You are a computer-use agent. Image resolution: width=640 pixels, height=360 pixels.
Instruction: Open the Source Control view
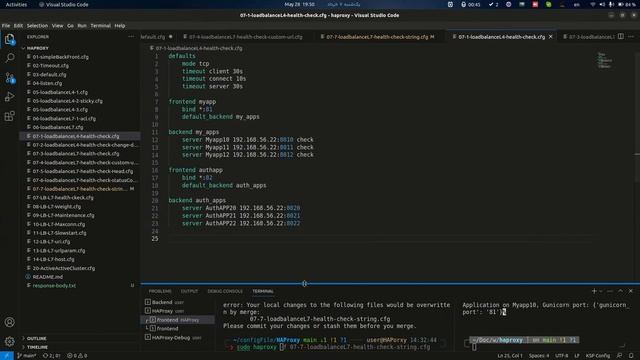9,78
